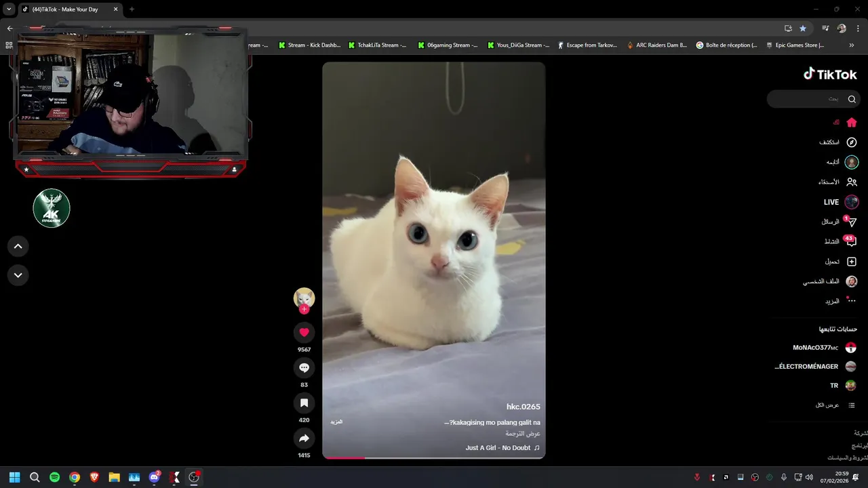Open Chrome apps grid icon
868x488 pixels.
[9, 45]
